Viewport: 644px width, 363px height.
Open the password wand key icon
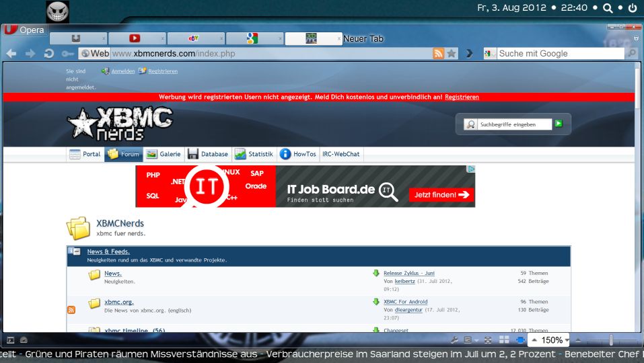click(68, 53)
